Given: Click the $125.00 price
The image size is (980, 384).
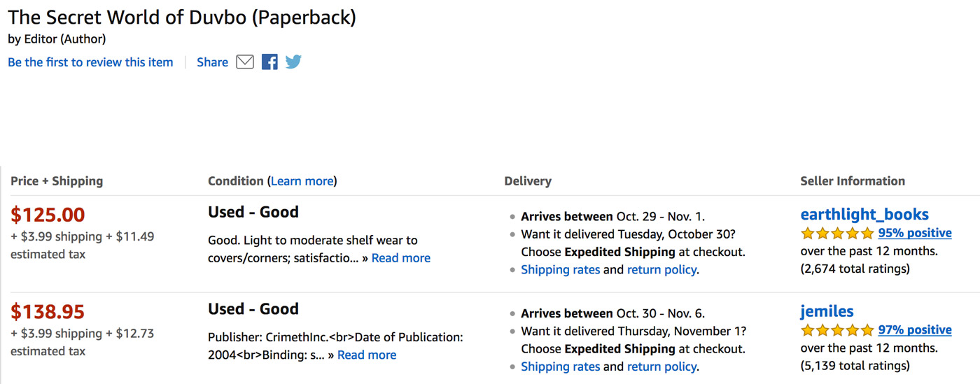Looking at the screenshot, I should [x=48, y=215].
